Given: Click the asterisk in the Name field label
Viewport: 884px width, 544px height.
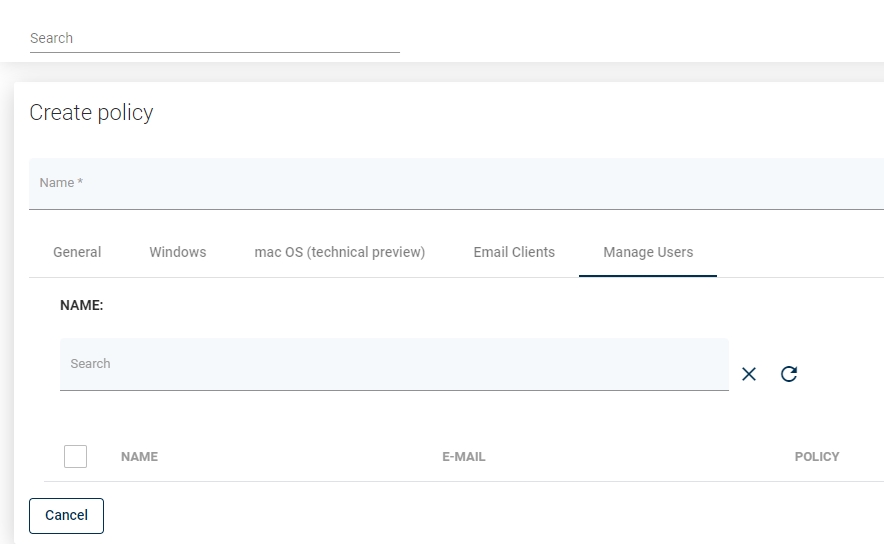Looking at the screenshot, I should (80, 183).
